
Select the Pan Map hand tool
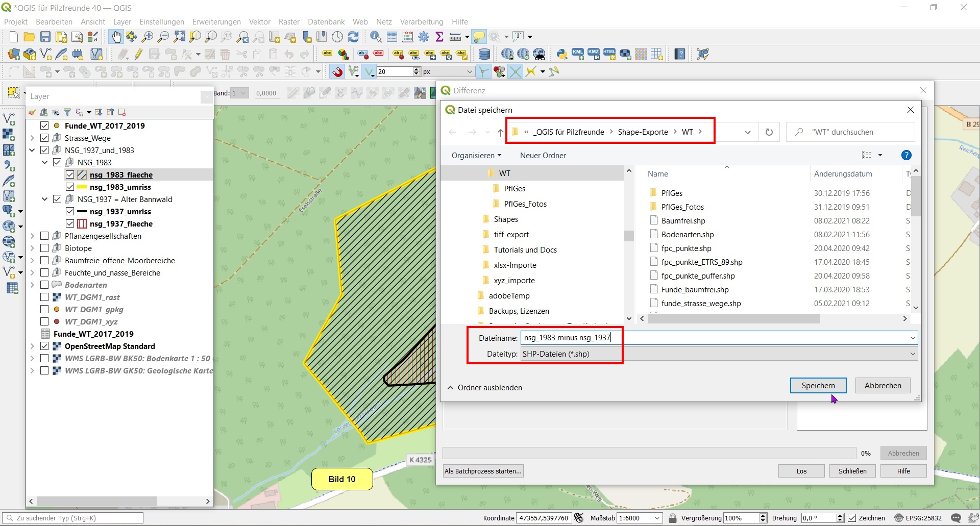click(116, 37)
